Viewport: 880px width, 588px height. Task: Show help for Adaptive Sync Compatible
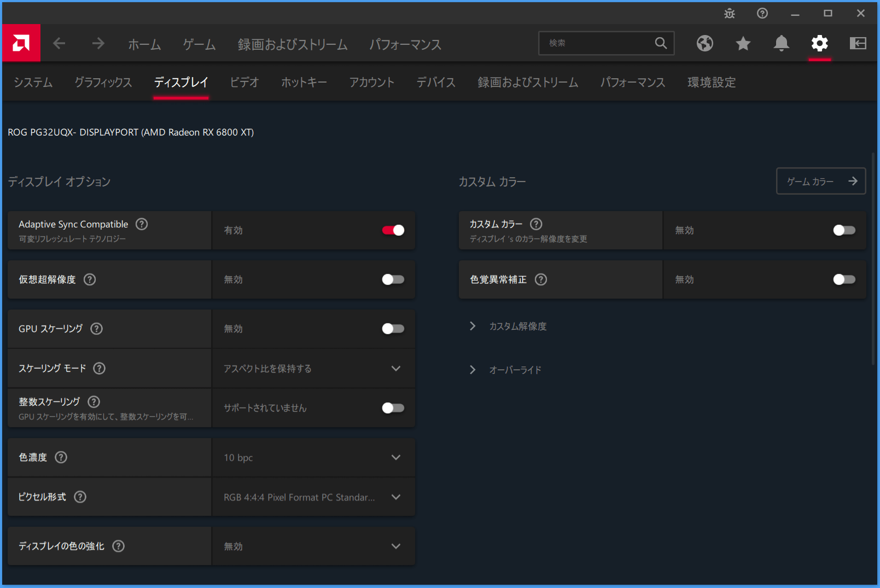tap(142, 224)
